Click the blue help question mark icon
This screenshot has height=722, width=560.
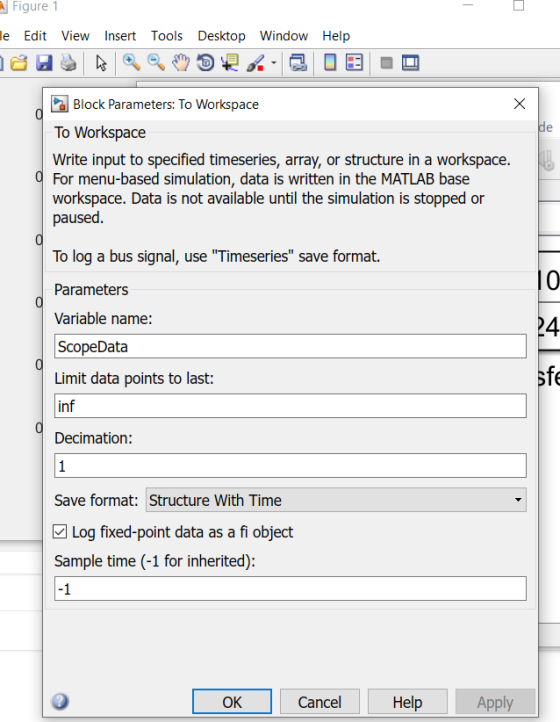pyautogui.click(x=60, y=701)
